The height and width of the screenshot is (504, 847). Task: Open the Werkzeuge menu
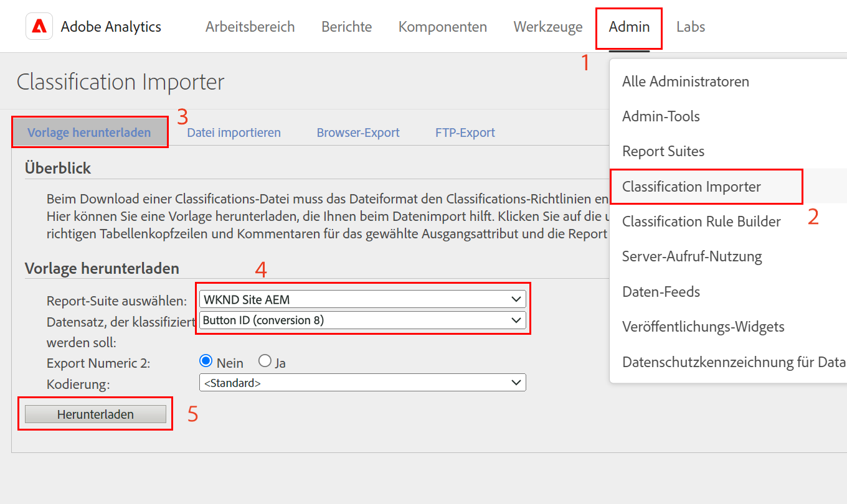click(548, 27)
